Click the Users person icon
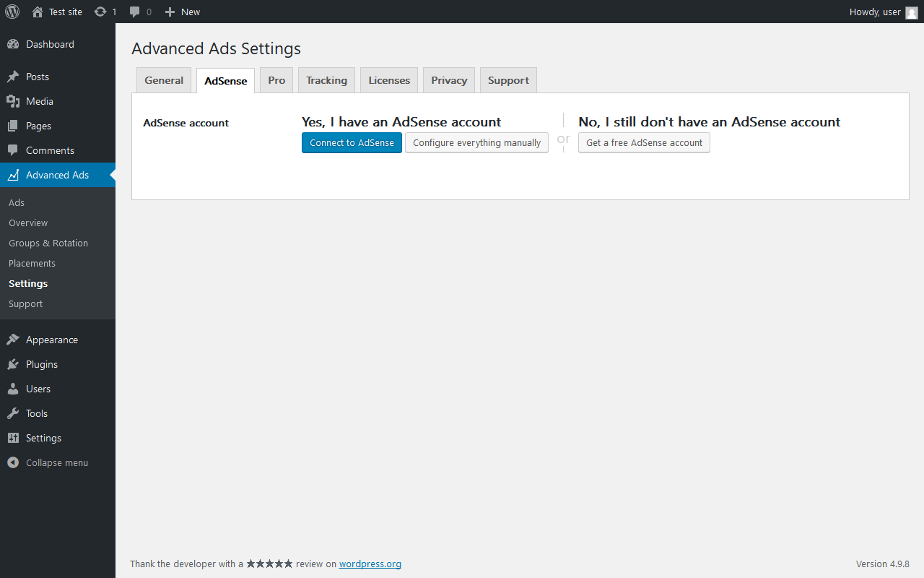Screen dimensions: 924x578 13,389
